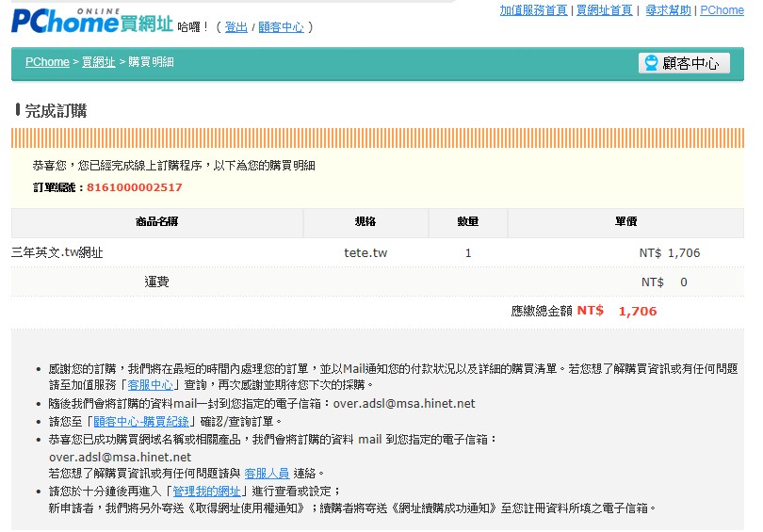Click quantity value 1 in product row

coord(468,253)
